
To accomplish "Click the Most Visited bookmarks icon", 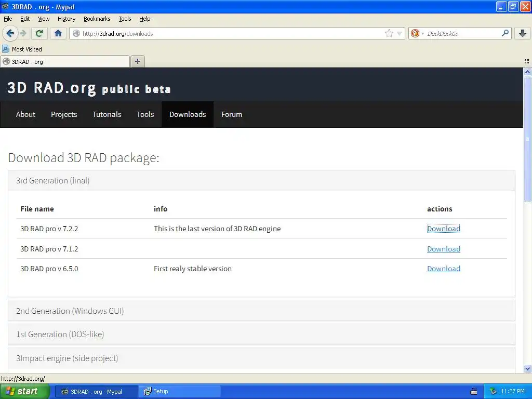I will (5, 49).
